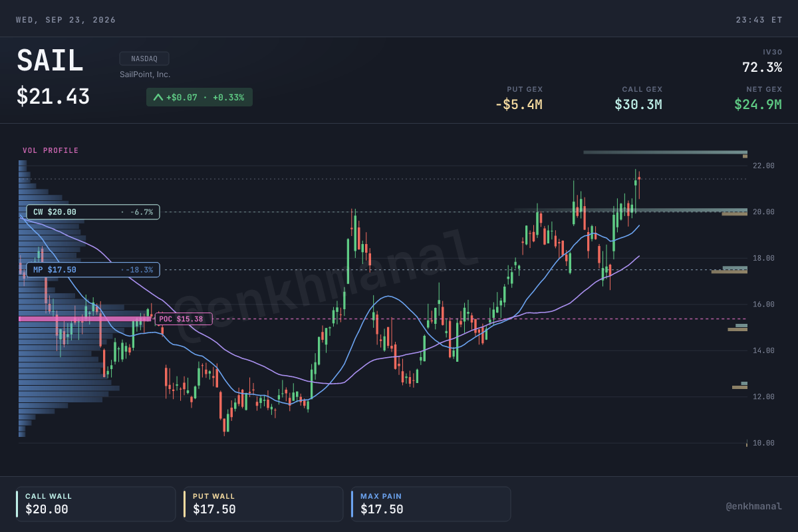The height and width of the screenshot is (532, 798).
Task: Click the 12.00 price axis label
Action: click(x=763, y=397)
